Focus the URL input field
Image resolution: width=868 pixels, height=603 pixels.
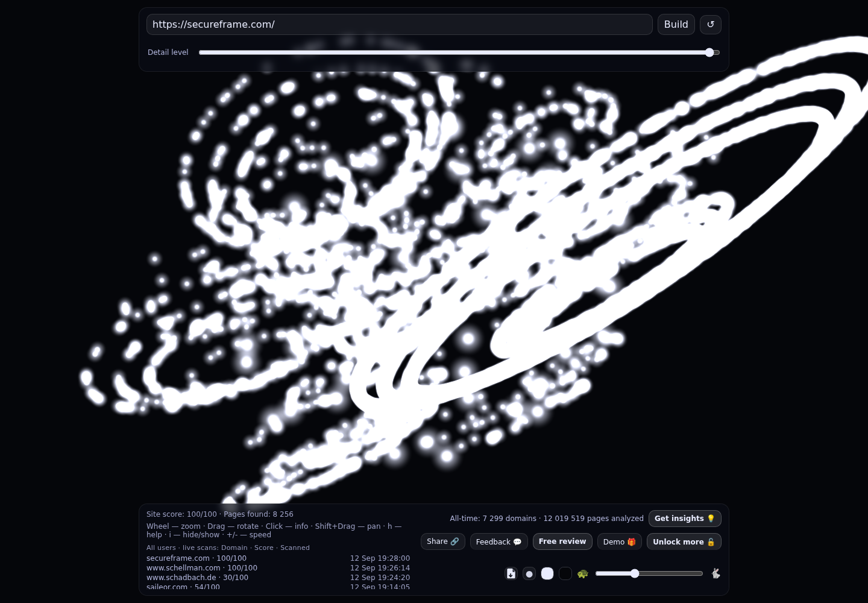(400, 25)
